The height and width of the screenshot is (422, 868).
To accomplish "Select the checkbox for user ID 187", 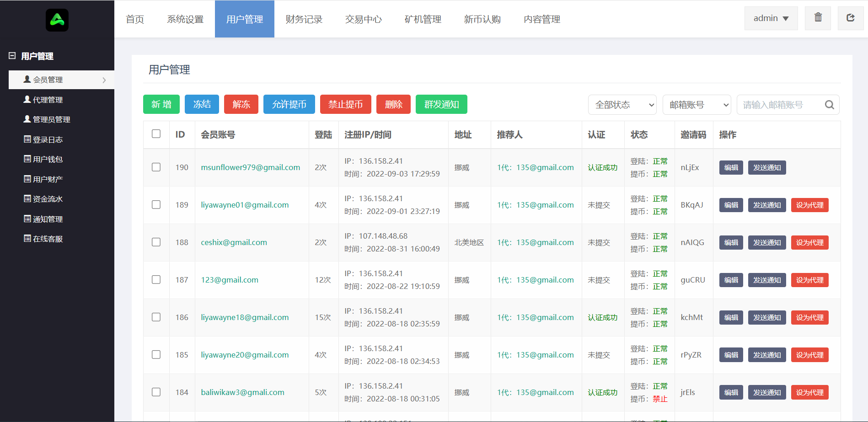I will 156,280.
